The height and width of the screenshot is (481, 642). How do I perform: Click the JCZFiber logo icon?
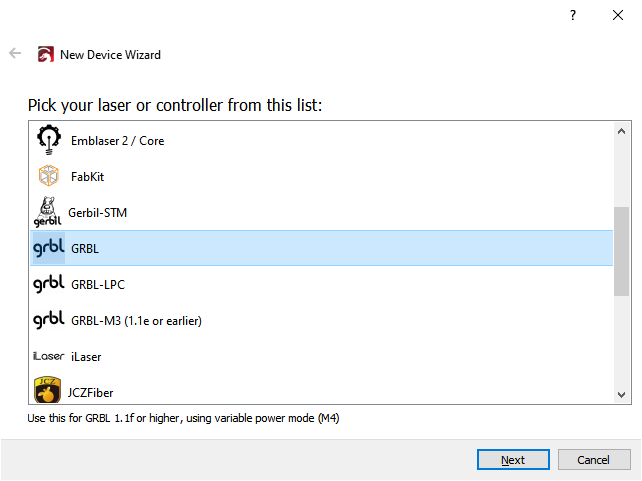(48, 389)
